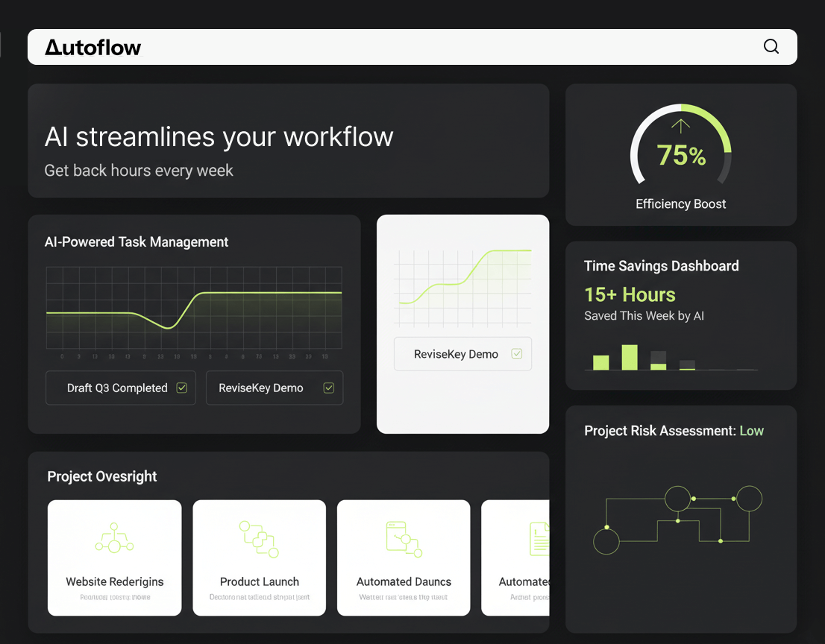
Task: Click the risk assessment node diagram
Action: pyautogui.click(x=677, y=519)
